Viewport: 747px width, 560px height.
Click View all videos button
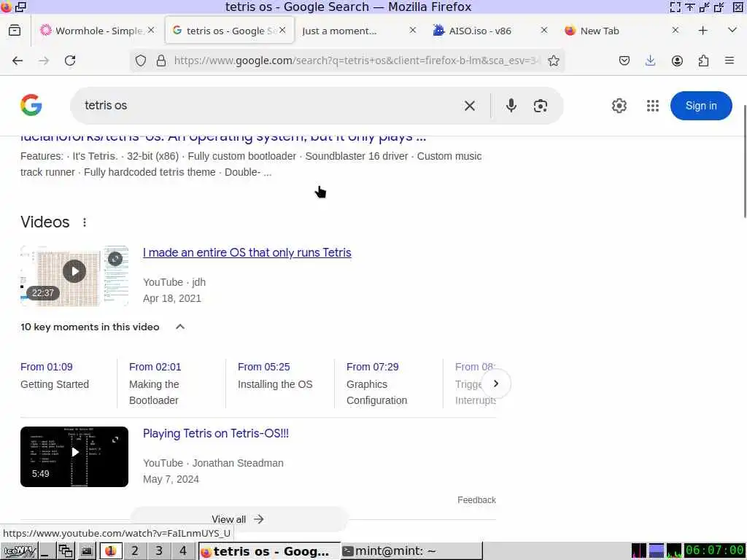239,519
